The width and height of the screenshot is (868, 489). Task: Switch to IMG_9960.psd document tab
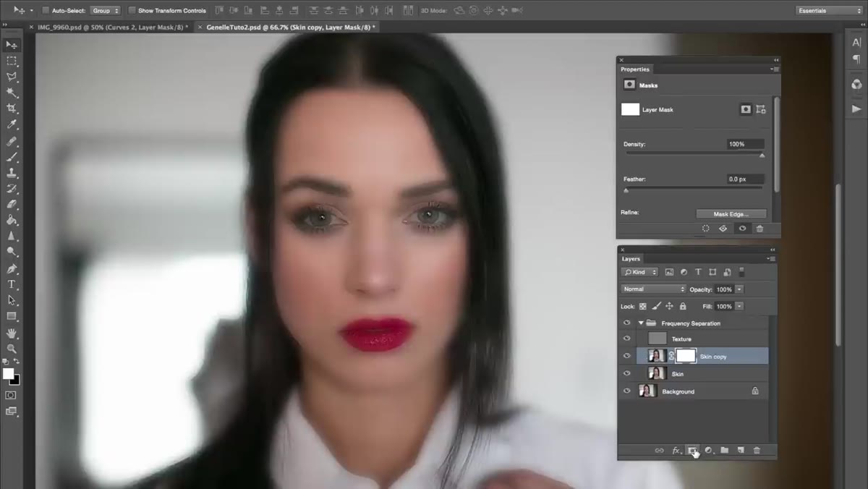pyautogui.click(x=111, y=27)
